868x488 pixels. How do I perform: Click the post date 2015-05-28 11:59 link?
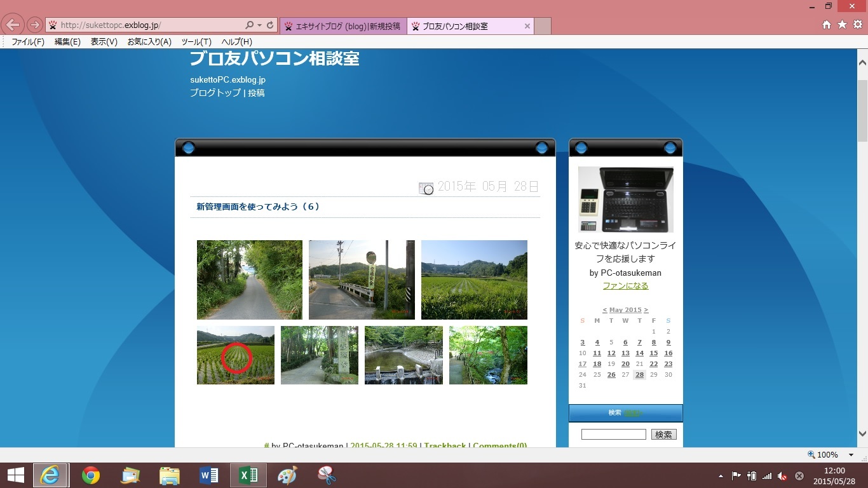tap(384, 445)
